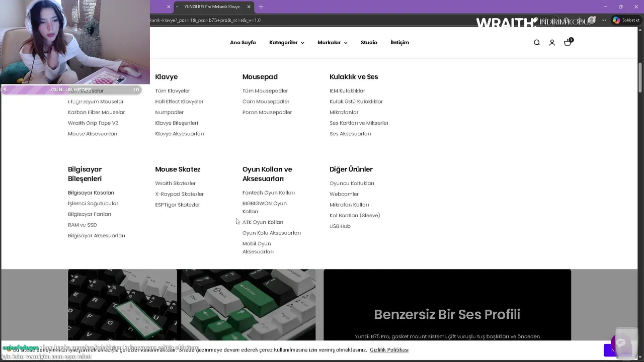Close the YUNZII B75 Pro tab
Screen dimensions: 644x362
pos(249,7)
